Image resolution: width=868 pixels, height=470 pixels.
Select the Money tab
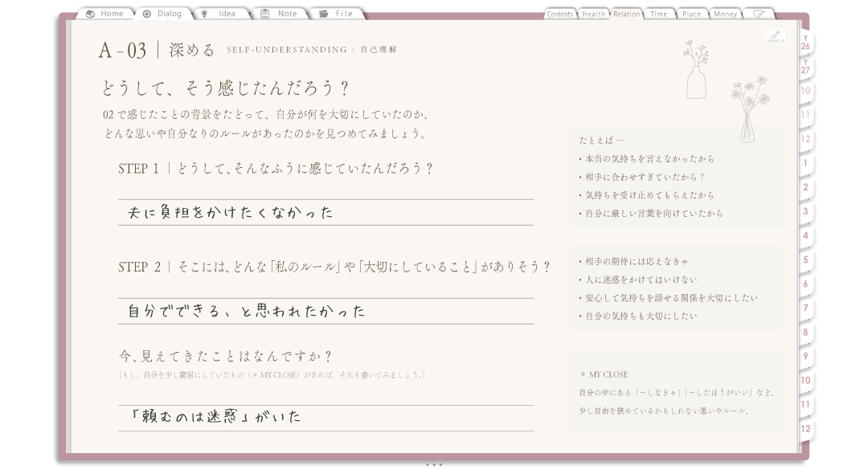(725, 14)
